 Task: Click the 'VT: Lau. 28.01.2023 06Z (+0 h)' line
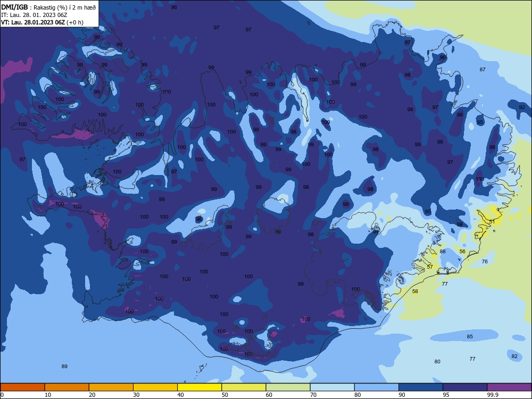click(42, 22)
